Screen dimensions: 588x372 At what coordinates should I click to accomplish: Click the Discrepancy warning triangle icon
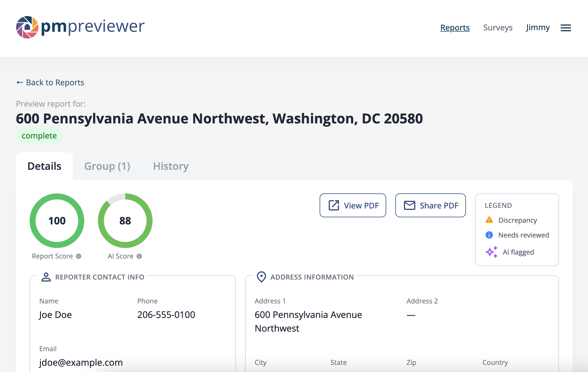pos(489,220)
